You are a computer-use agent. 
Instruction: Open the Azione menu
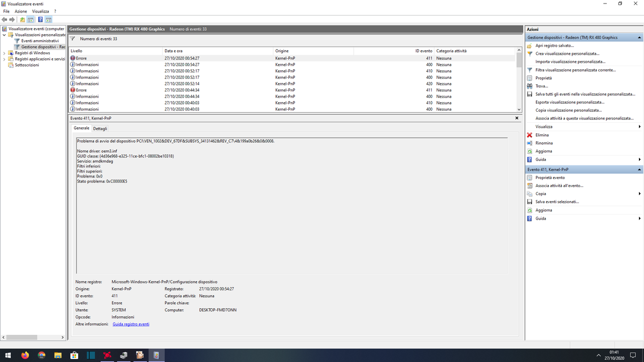pos(21,11)
